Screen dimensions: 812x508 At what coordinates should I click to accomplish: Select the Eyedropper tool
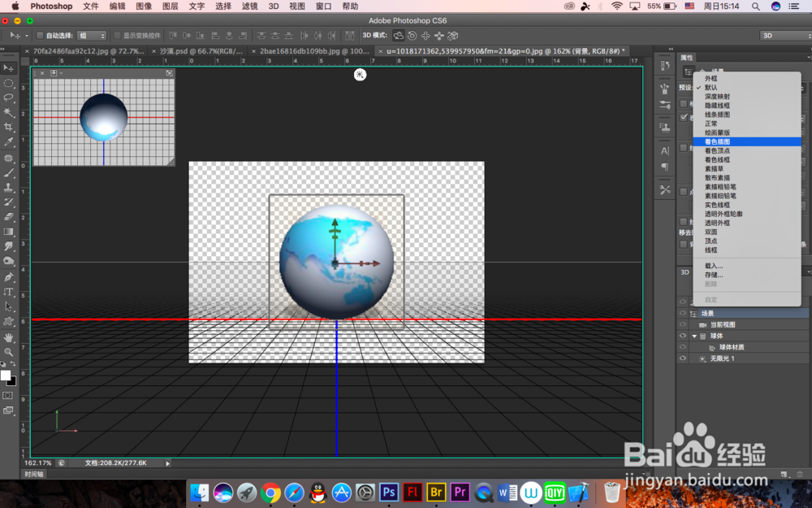click(x=8, y=141)
